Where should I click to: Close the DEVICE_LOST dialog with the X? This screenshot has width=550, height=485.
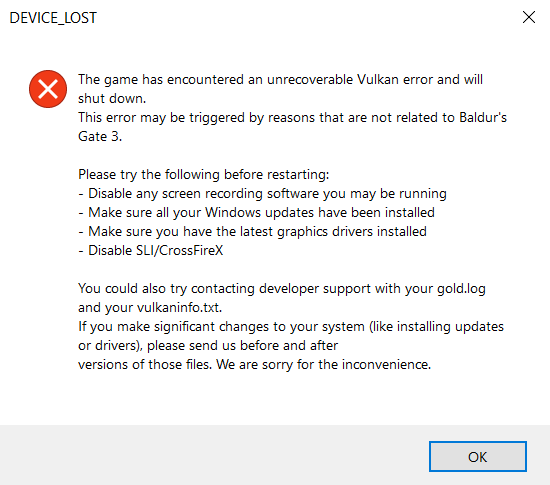(x=529, y=17)
